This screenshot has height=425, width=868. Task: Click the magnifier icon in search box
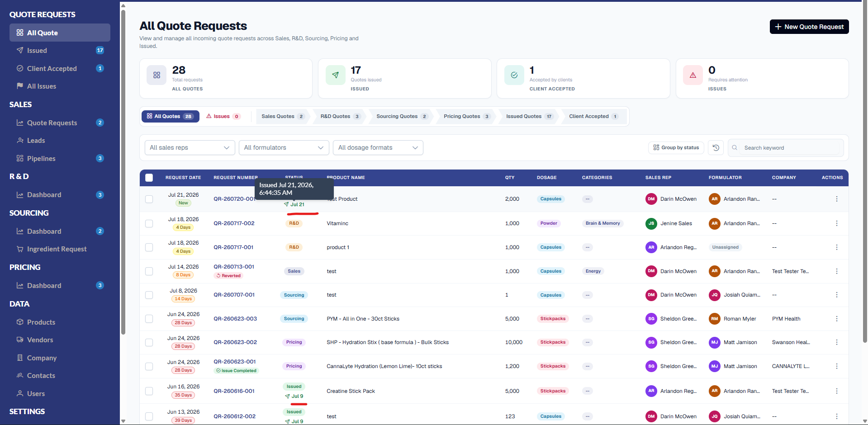[x=735, y=148]
